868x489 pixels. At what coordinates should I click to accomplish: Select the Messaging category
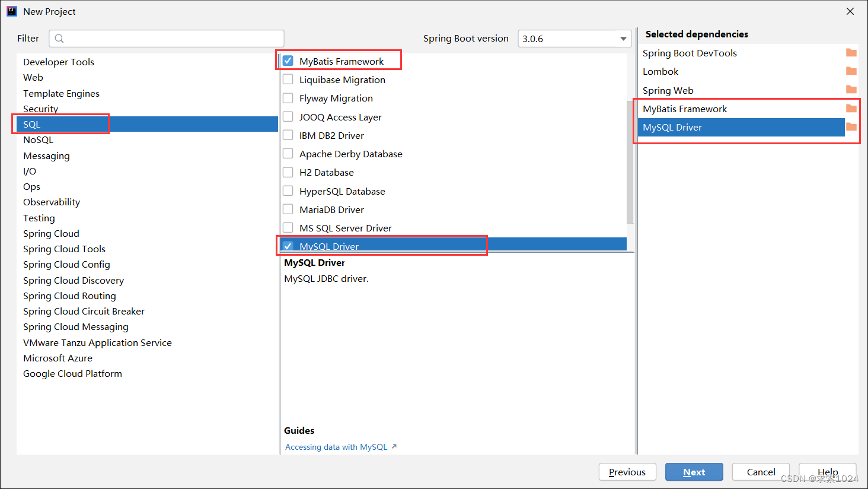pyautogui.click(x=147, y=155)
